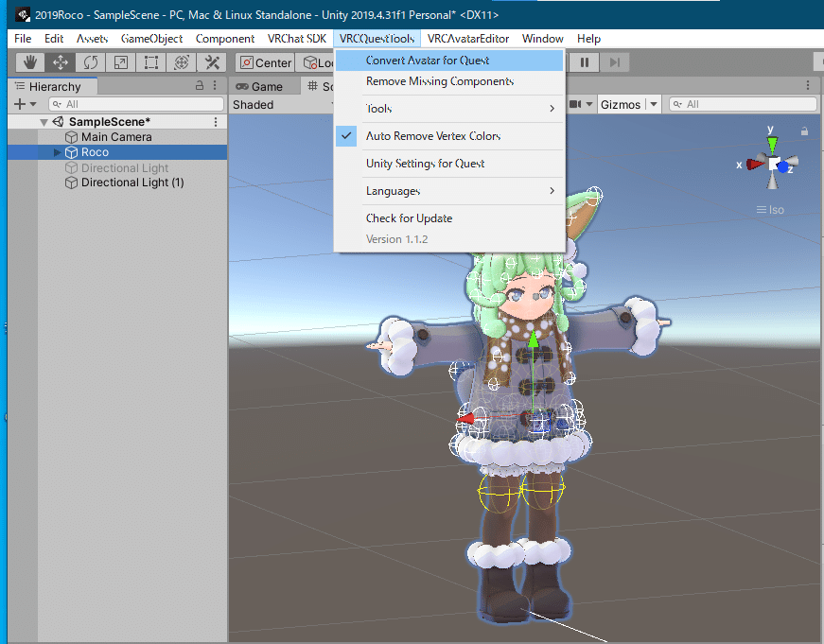This screenshot has width=824, height=644.
Task: Click the Directional Light (1) cube icon
Action: [x=72, y=183]
